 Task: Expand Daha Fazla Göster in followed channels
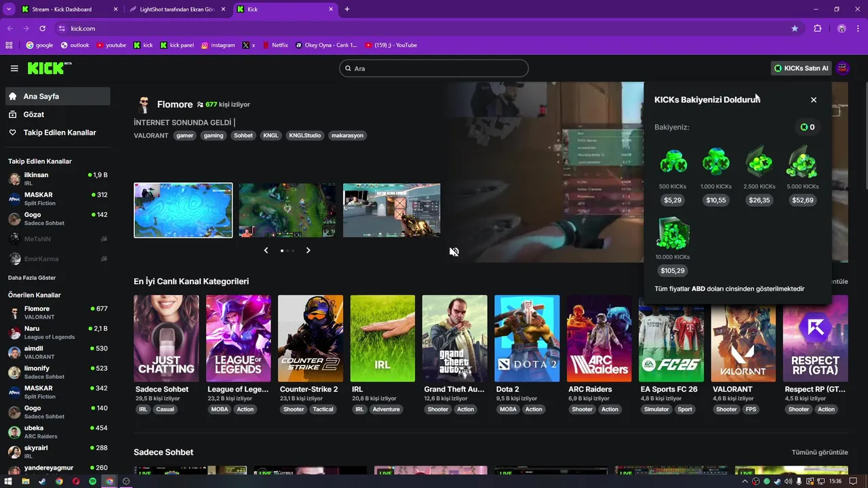coord(32,278)
